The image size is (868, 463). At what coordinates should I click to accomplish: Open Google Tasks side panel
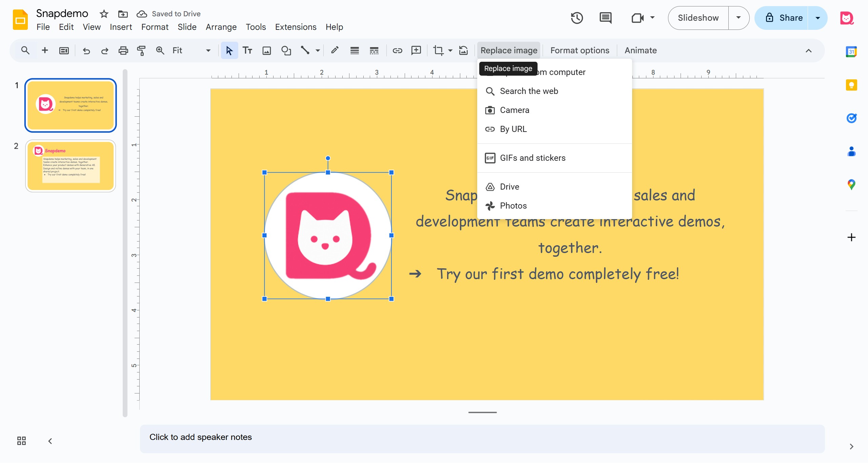(851, 118)
